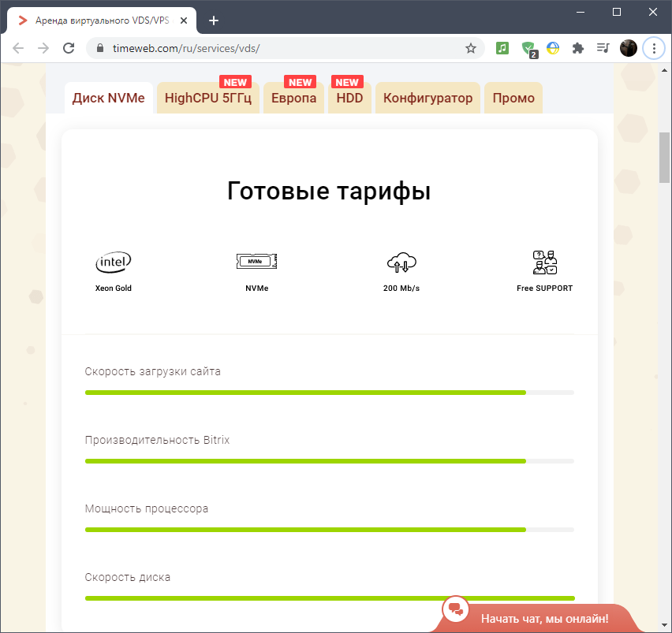Viewport: 672px width, 633px height.
Task: Select the Европа tab
Action: click(293, 99)
